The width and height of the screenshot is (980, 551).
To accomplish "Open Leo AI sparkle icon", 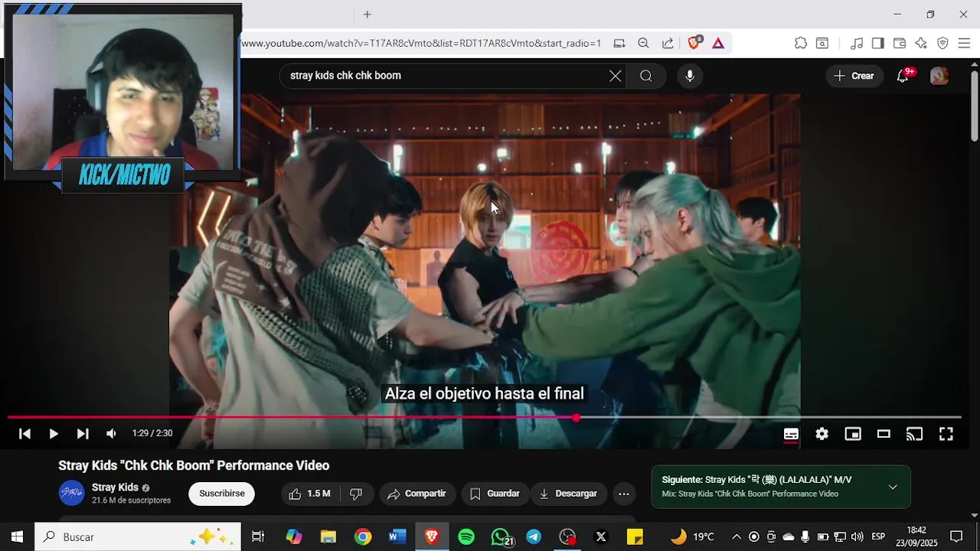I will coord(921,44).
